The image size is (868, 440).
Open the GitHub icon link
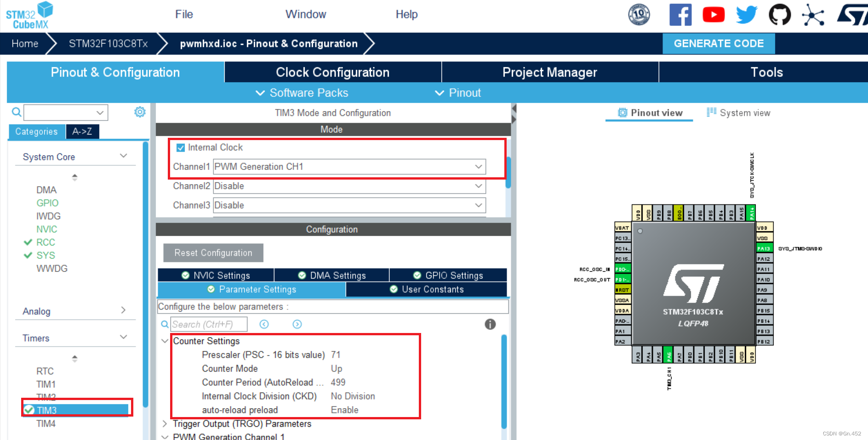(x=780, y=15)
